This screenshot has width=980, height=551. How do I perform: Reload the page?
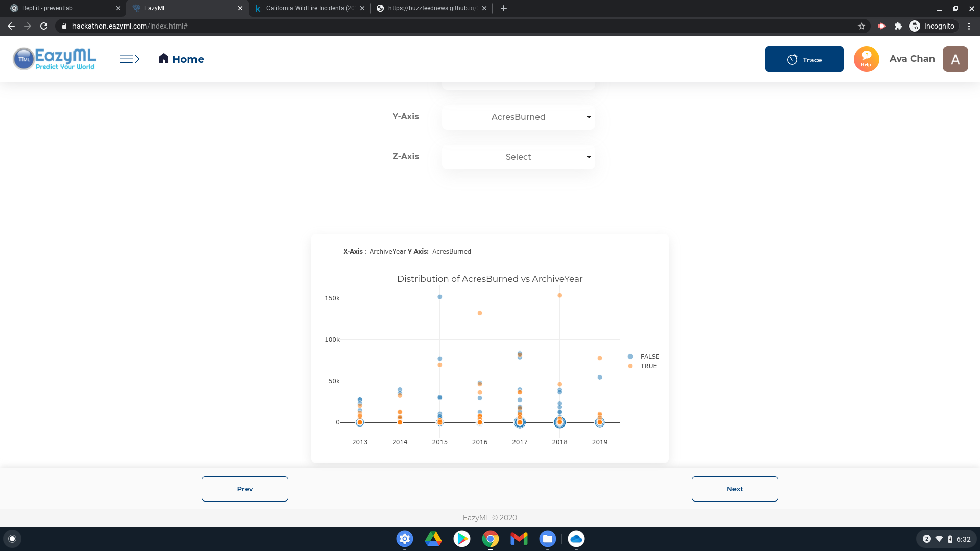click(44, 26)
